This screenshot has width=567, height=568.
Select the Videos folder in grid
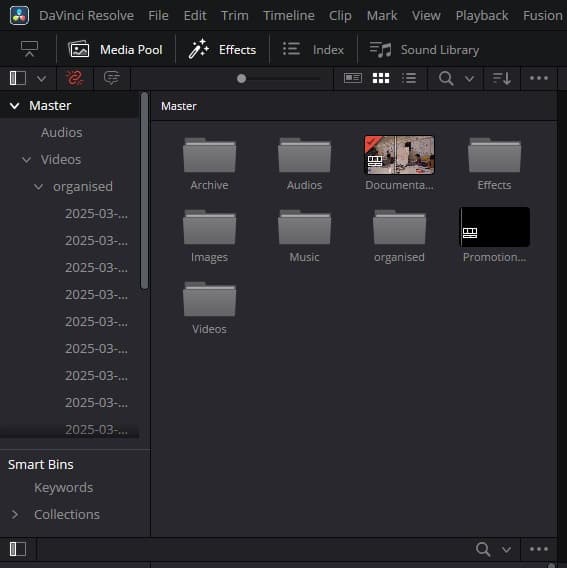[x=209, y=308]
